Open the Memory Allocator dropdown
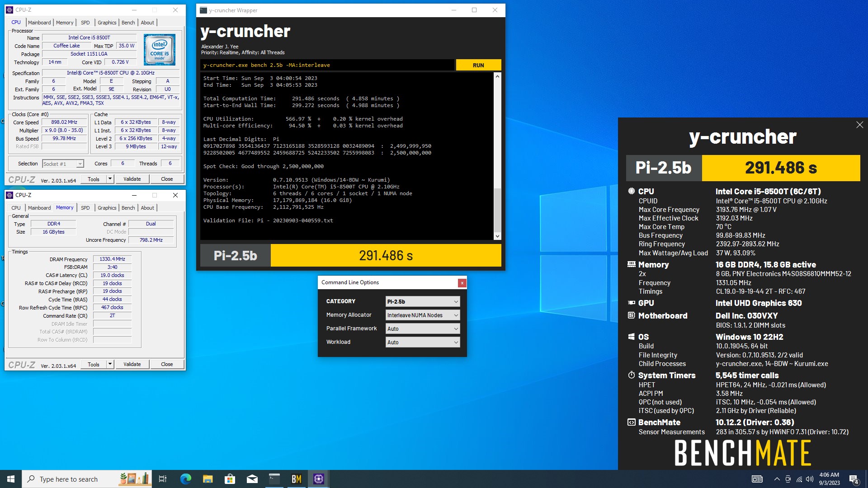The height and width of the screenshot is (488, 868). [x=423, y=315]
